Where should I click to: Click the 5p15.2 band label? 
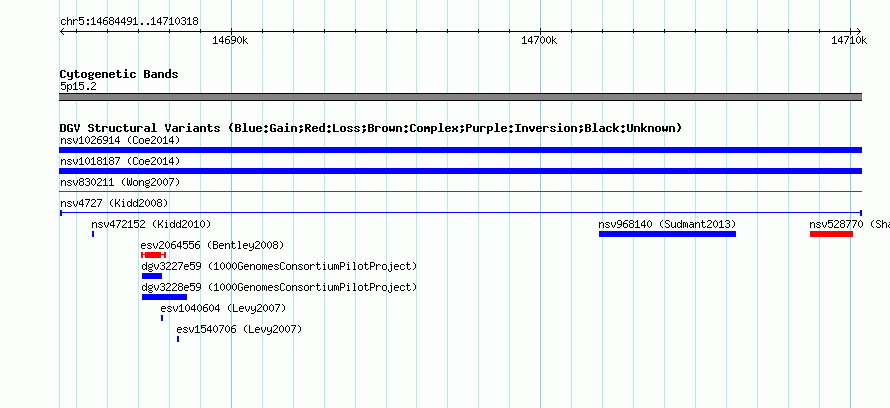[x=78, y=87]
